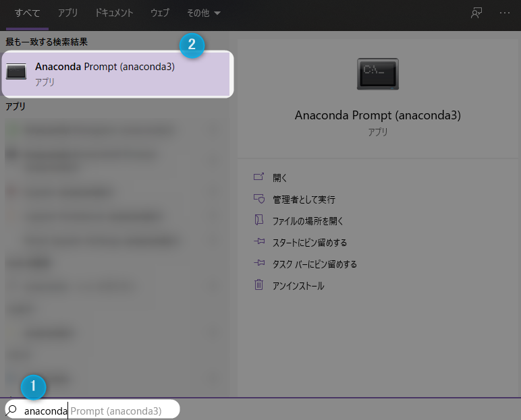Click the Anaconda Prompt (anaconda3) title in preview
521x420 pixels.
click(x=378, y=115)
